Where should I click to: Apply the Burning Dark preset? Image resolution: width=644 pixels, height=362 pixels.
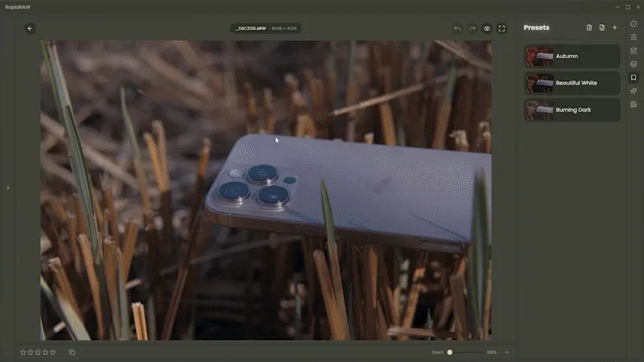[572, 109]
